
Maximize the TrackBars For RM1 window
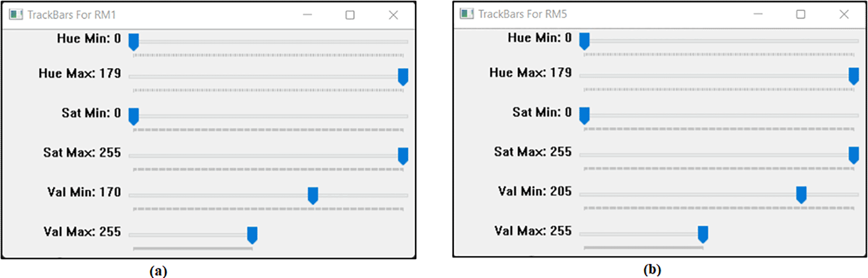350,15
